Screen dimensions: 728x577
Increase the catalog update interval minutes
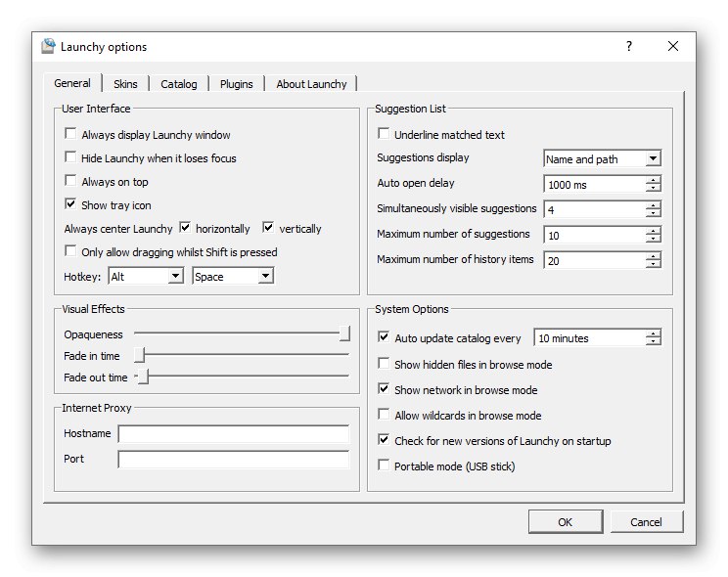(653, 334)
